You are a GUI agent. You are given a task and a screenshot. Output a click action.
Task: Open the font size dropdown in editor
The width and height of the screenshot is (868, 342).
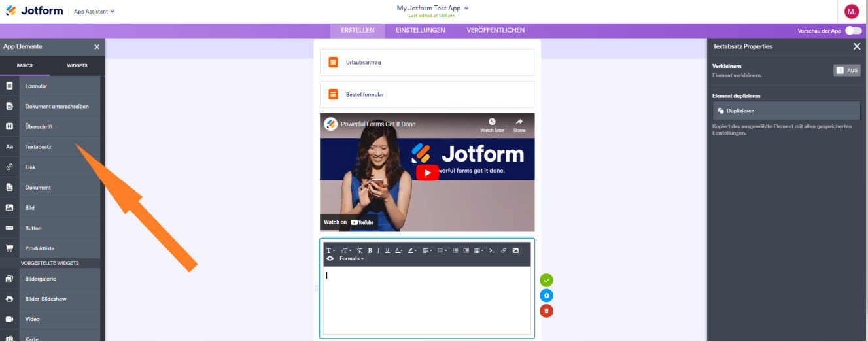346,250
